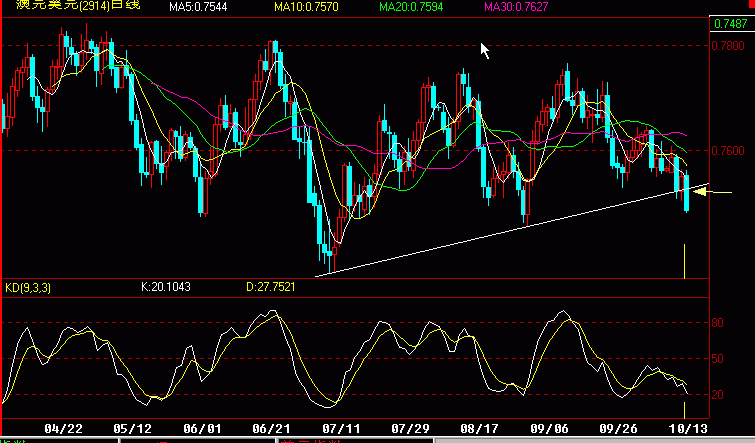This screenshot has width=755, height=443.
Task: Click the D:27.7521 indicator value
Action: (x=271, y=287)
